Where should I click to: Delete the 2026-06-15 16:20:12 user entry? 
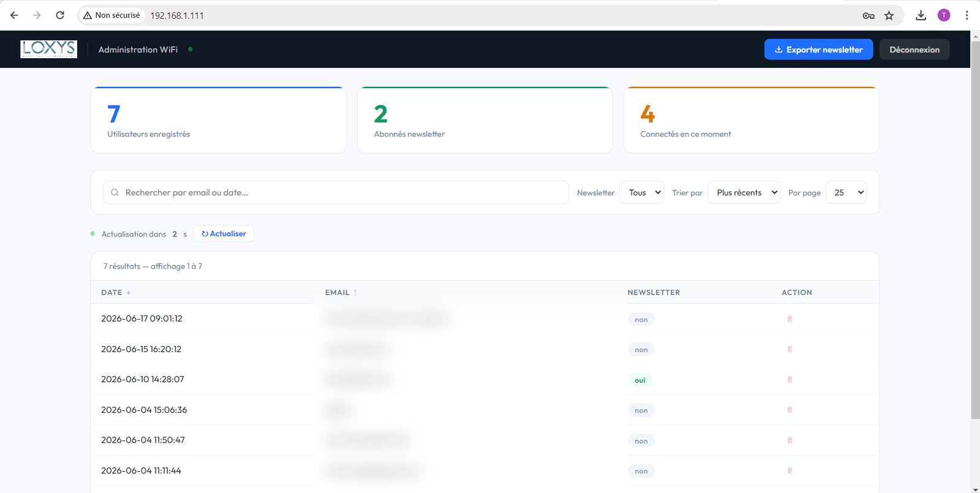(x=790, y=350)
